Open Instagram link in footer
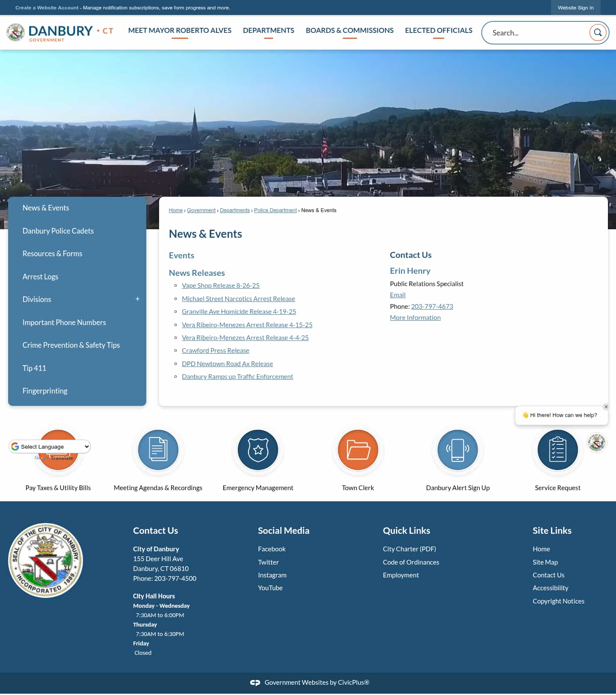This screenshot has width=616, height=695. pyautogui.click(x=272, y=575)
